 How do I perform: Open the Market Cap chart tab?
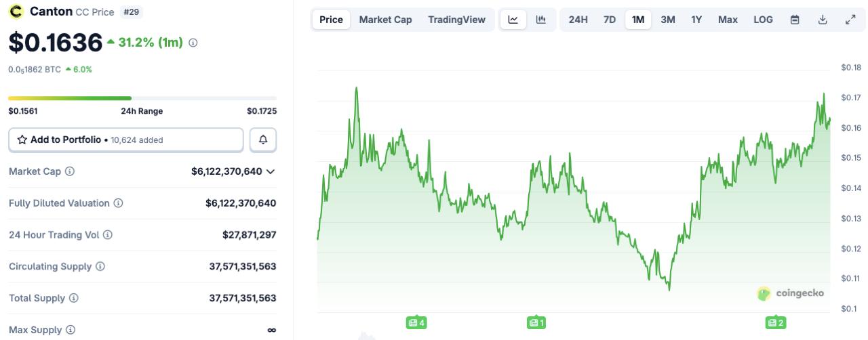click(x=385, y=20)
